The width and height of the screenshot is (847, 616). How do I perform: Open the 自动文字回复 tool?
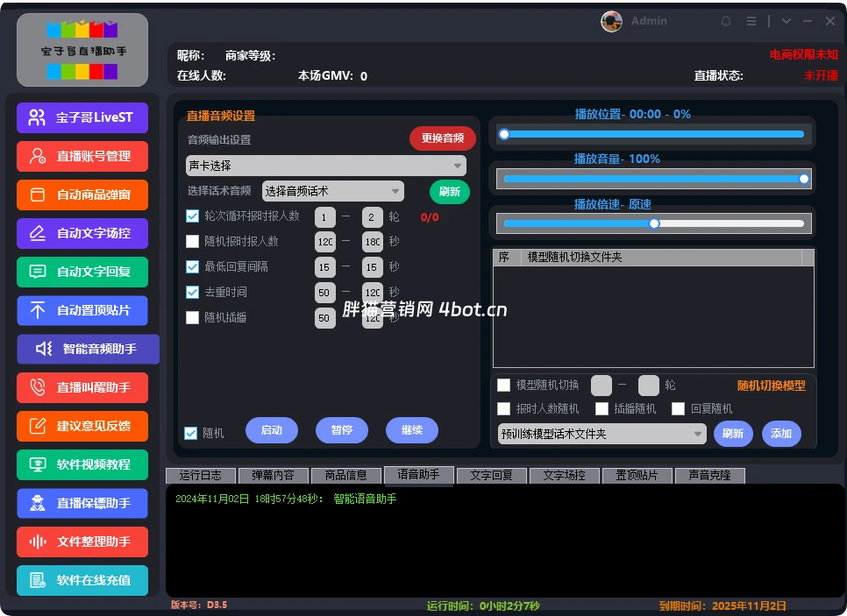82,272
